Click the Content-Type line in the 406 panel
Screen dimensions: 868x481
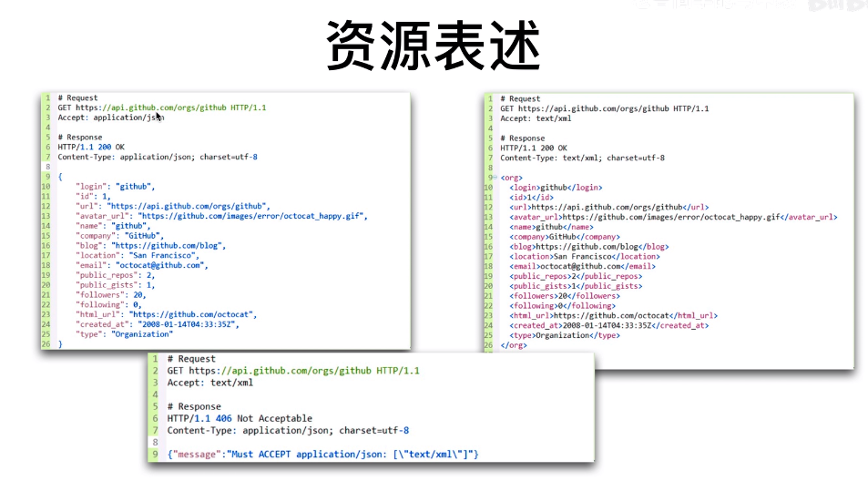tap(288, 431)
